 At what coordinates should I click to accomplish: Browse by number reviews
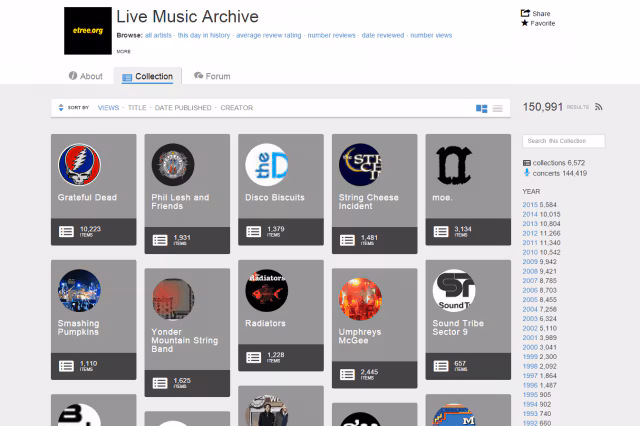pyautogui.click(x=331, y=35)
